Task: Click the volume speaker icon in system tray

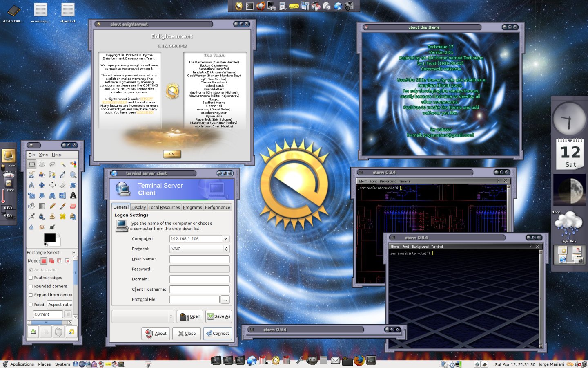Action: point(577,364)
